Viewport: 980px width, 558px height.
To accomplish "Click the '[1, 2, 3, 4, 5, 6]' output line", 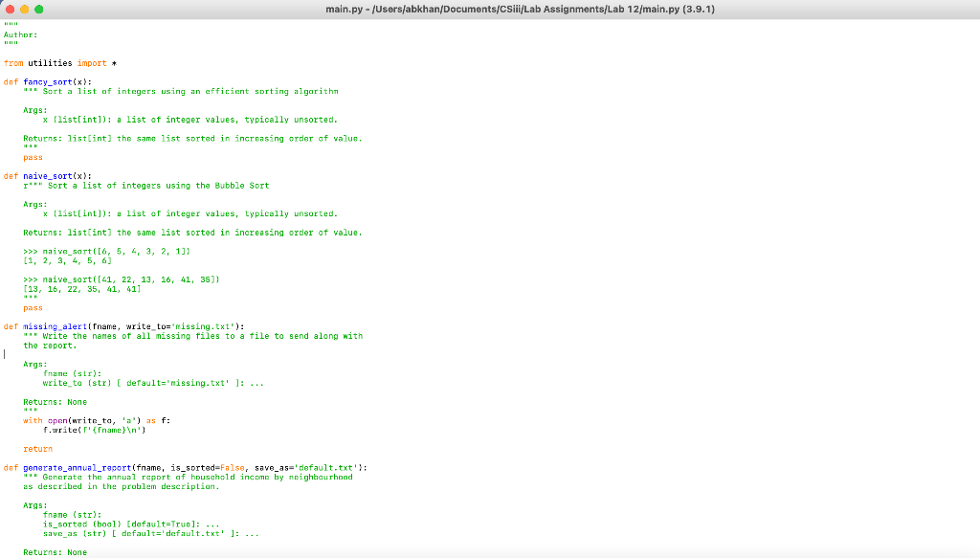I will [62, 260].
